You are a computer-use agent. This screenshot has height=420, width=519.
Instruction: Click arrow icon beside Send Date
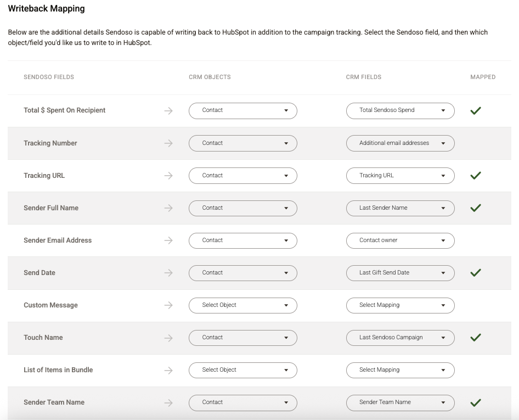(168, 273)
